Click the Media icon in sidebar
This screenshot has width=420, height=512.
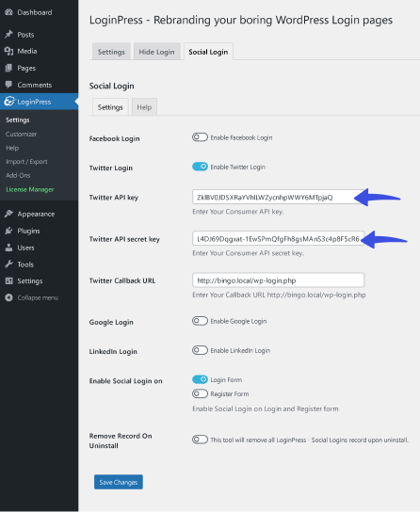[8, 51]
